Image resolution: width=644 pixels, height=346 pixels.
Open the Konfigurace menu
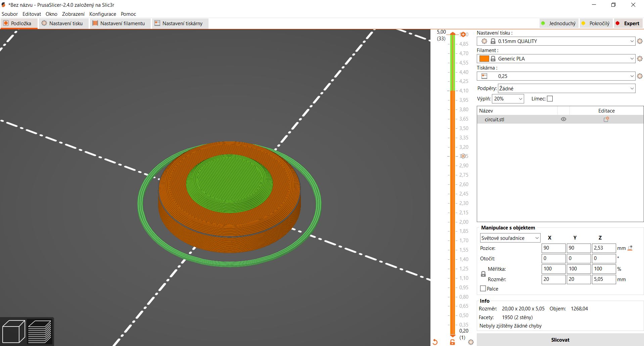[103, 14]
